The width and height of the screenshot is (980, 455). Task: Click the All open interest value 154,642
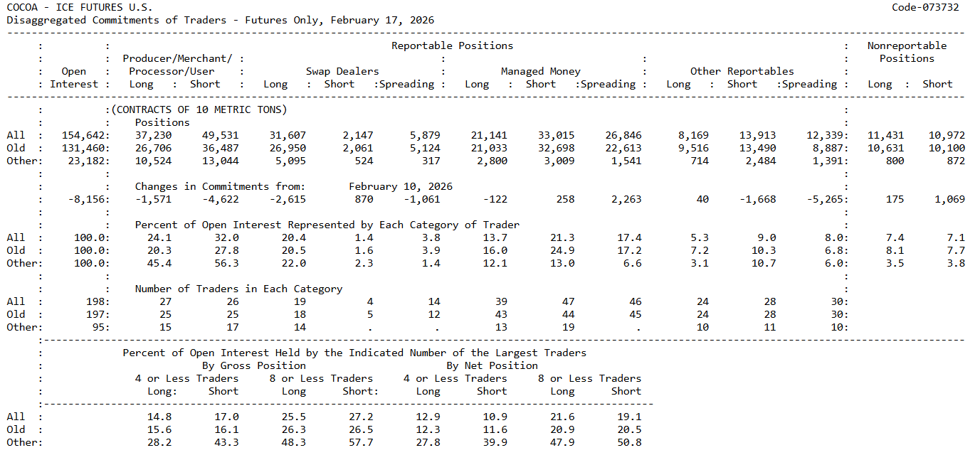[x=86, y=135]
